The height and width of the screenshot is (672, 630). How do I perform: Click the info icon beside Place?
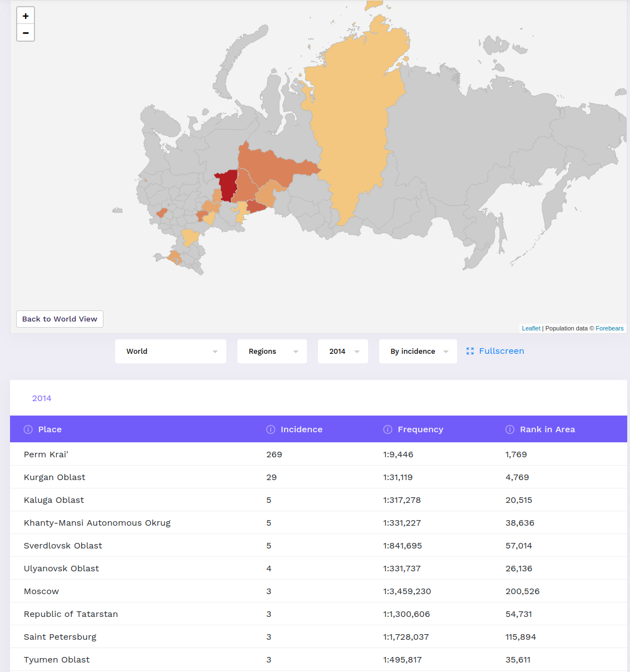pyautogui.click(x=28, y=429)
